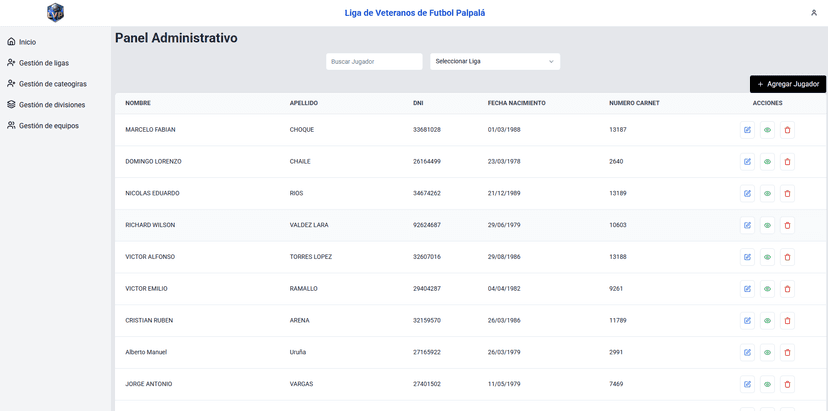Click the league logo in the header
This screenshot has height=411, width=828.
[x=55, y=13]
